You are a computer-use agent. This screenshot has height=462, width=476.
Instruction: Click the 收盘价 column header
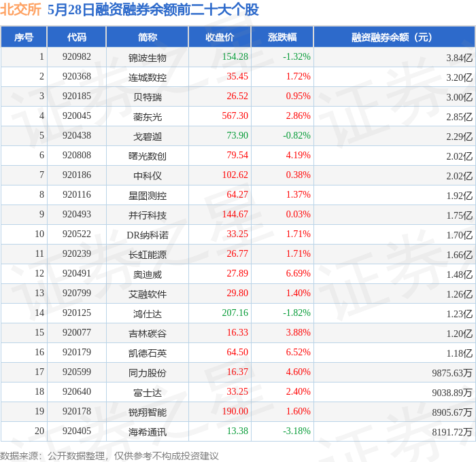[220, 37]
